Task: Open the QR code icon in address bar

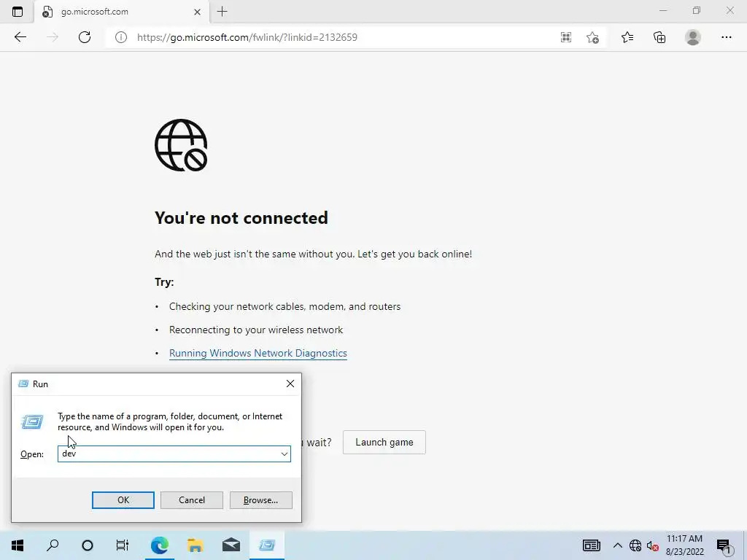Action: point(566,37)
